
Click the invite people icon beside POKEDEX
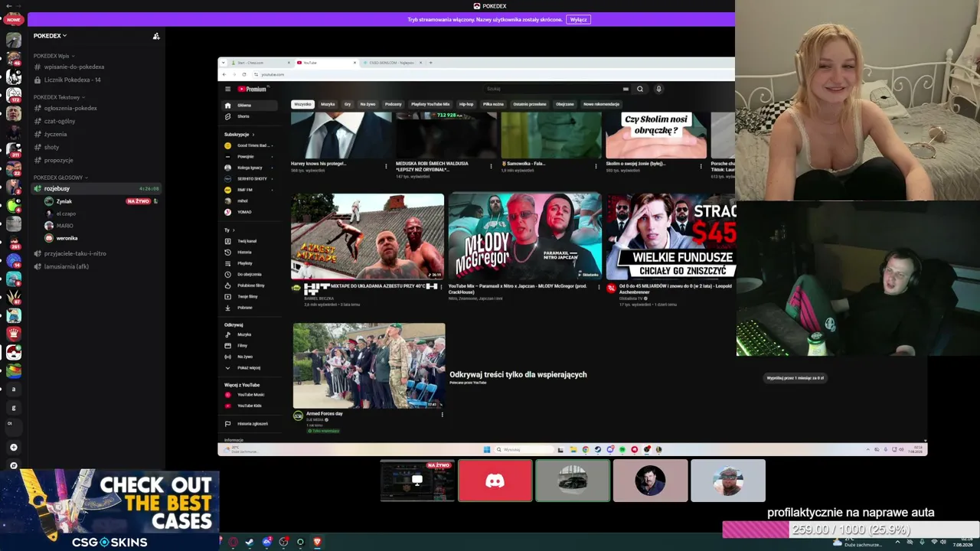tap(156, 36)
